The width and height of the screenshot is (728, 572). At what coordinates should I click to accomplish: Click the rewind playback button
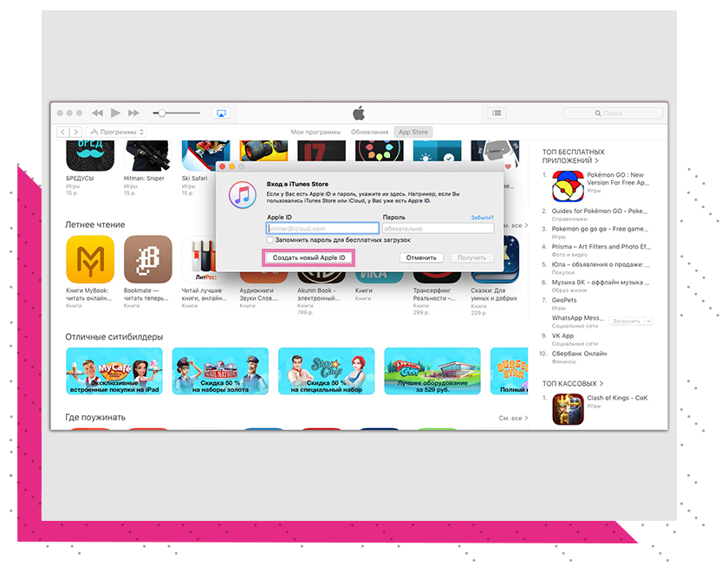[x=97, y=113]
